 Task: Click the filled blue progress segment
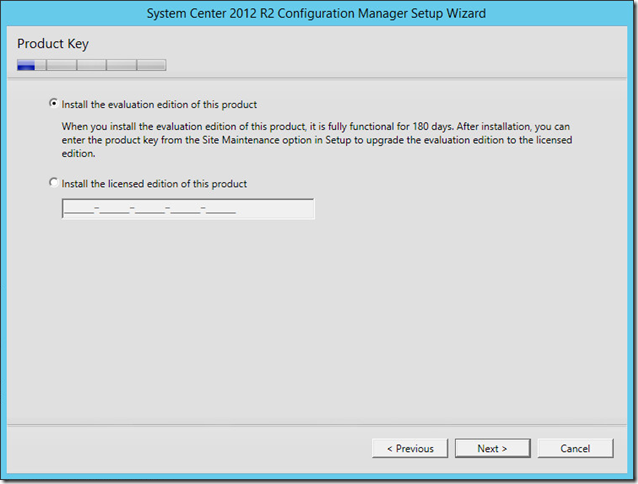[27, 66]
